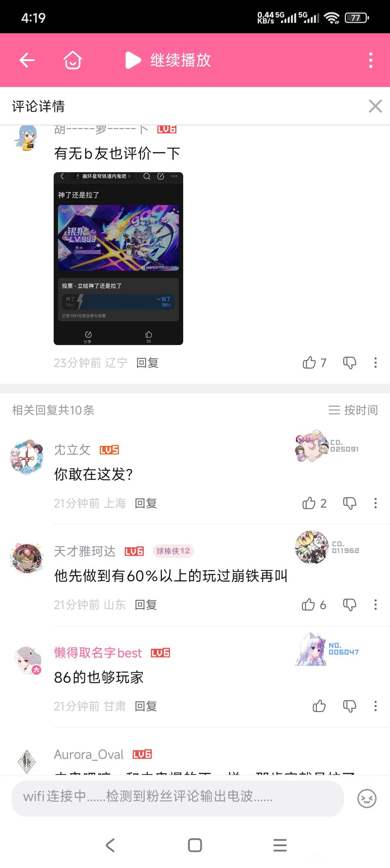Image resolution: width=390 pixels, height=868 pixels.
Task: Like 尤立攵's reply with 2 likes
Action: click(x=314, y=503)
